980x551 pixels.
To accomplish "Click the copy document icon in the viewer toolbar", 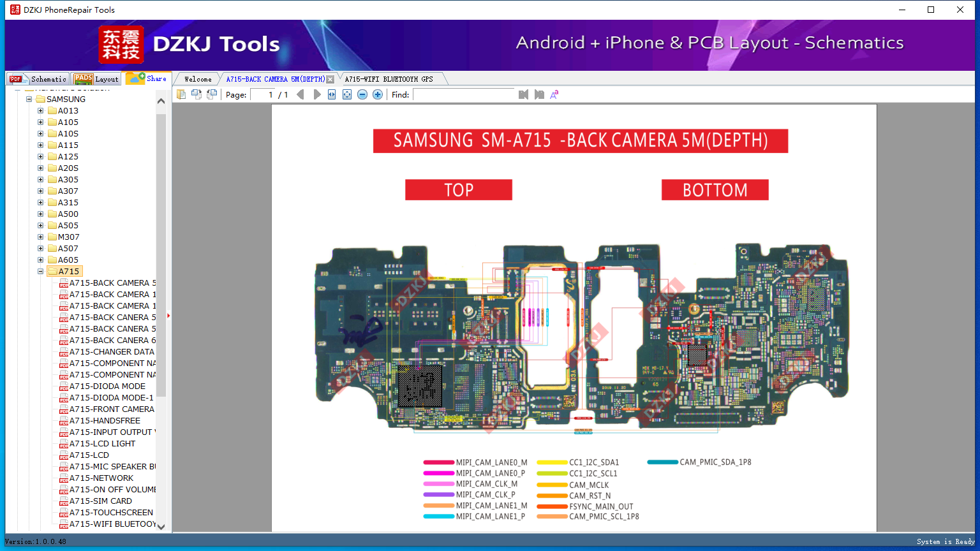I will pos(181,94).
